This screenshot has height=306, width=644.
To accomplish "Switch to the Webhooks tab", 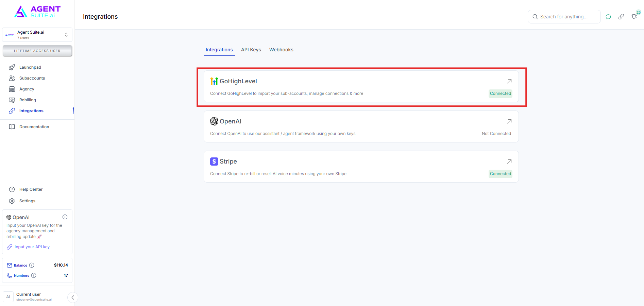I will point(281,50).
